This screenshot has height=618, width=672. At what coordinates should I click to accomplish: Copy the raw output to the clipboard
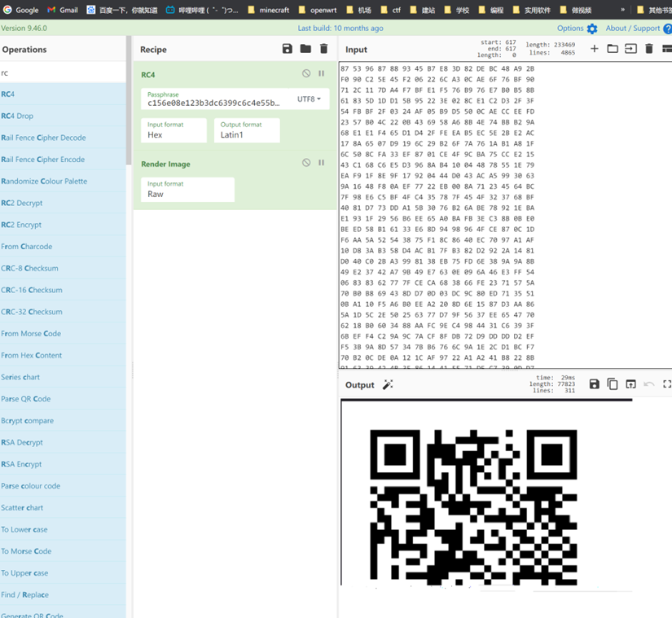click(x=613, y=384)
